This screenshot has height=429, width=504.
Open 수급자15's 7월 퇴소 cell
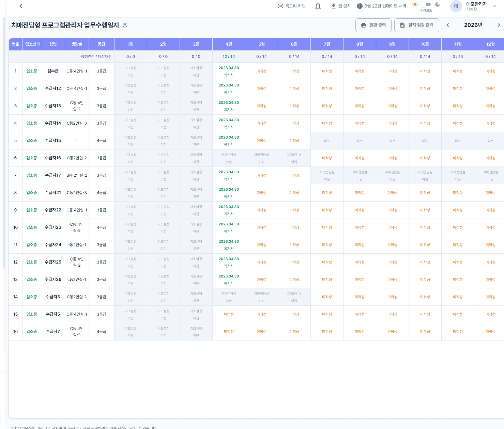pyautogui.click(x=327, y=141)
